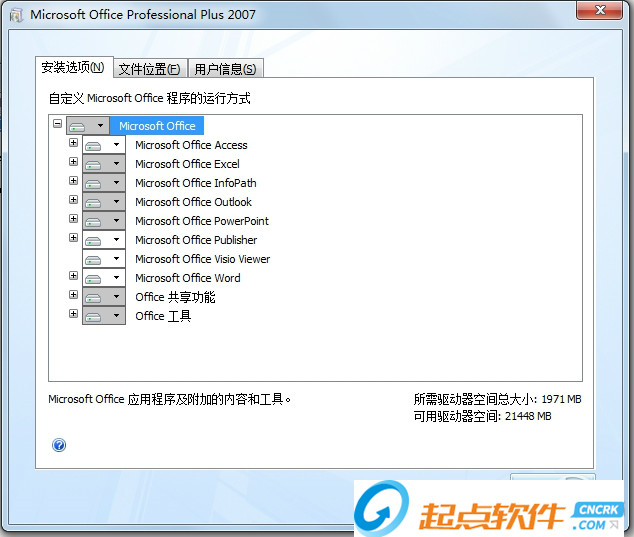The width and height of the screenshot is (634, 537).
Task: Expand Office 共享功能 node
Action: [73, 294]
